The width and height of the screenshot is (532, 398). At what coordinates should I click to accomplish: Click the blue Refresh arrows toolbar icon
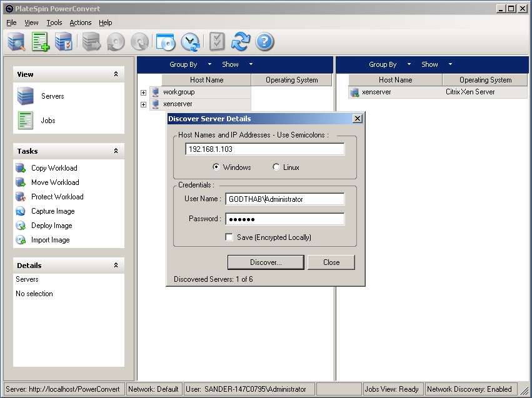tap(240, 42)
